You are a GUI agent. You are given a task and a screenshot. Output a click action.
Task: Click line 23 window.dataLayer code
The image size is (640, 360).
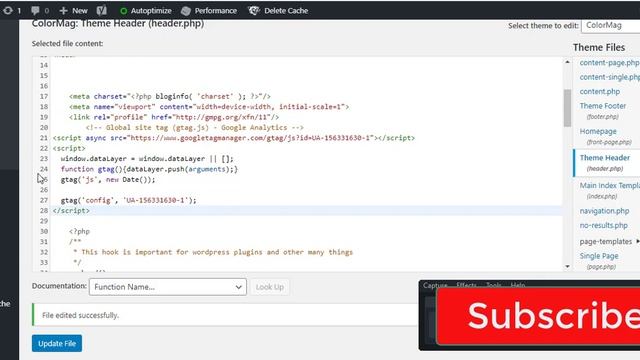[147, 159]
